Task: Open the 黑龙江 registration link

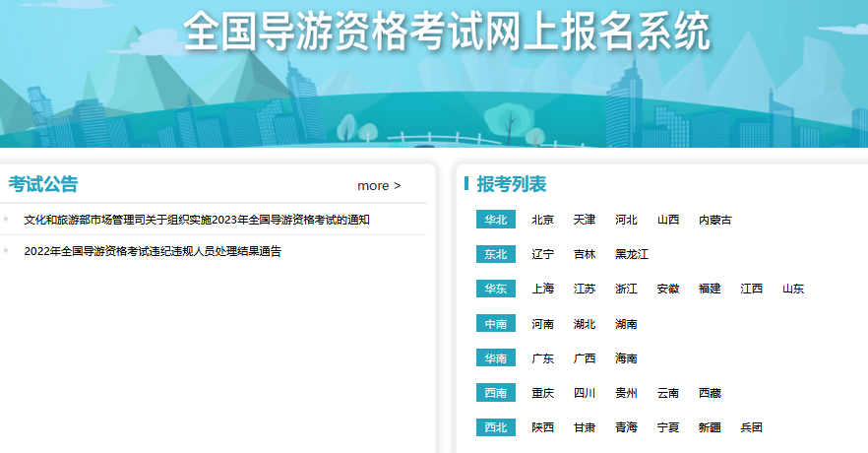Action: [632, 254]
